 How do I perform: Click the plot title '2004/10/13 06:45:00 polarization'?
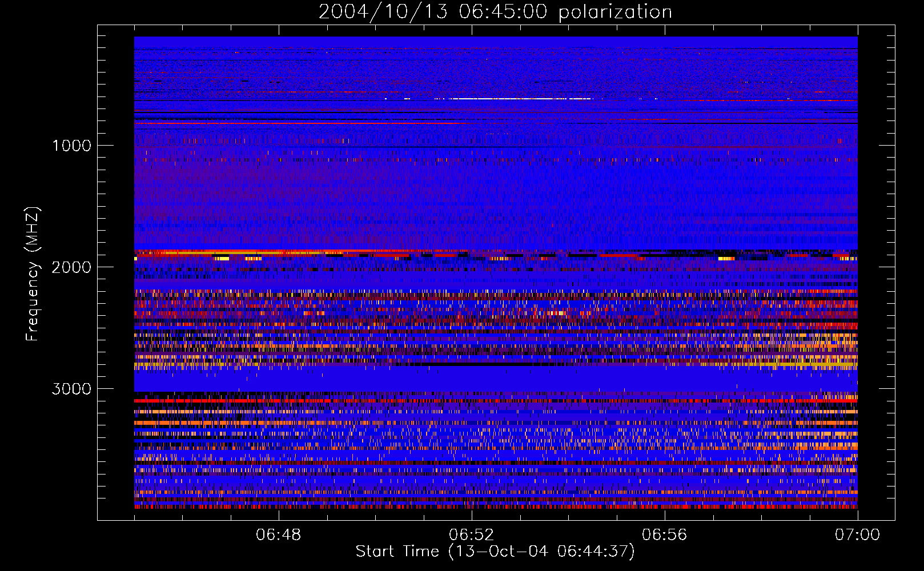495,11
